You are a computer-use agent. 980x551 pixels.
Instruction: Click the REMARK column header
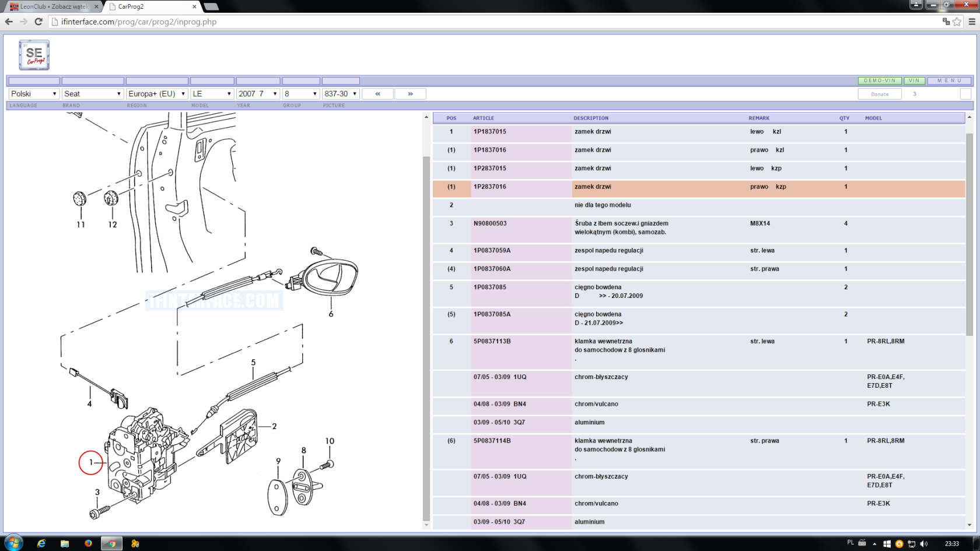[759, 118]
